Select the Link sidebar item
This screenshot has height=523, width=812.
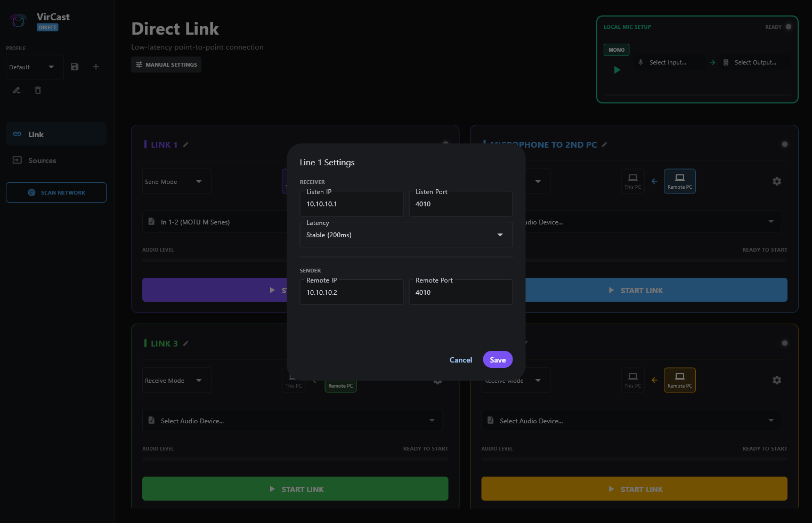tap(36, 134)
